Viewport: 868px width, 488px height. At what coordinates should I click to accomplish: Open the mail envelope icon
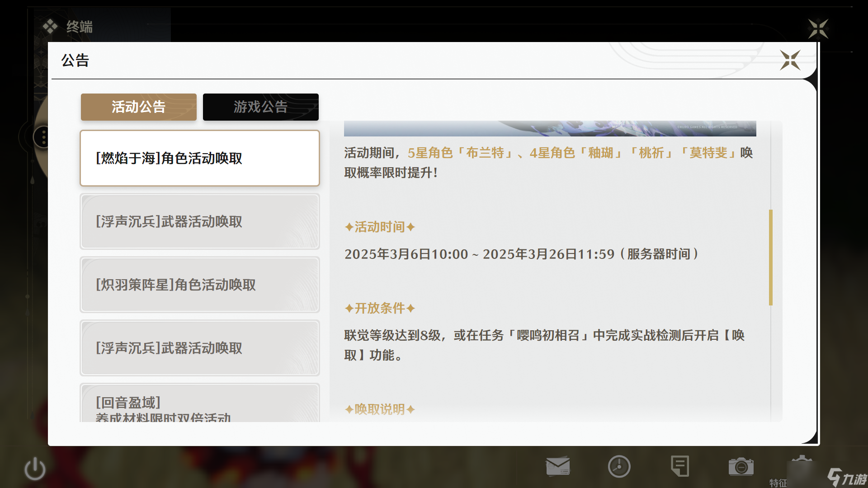coord(558,466)
